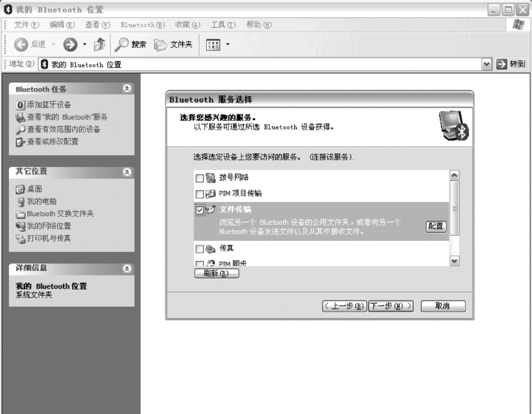Click the Bluetooth title bar icon
532x414 pixels.
[x=8, y=9]
